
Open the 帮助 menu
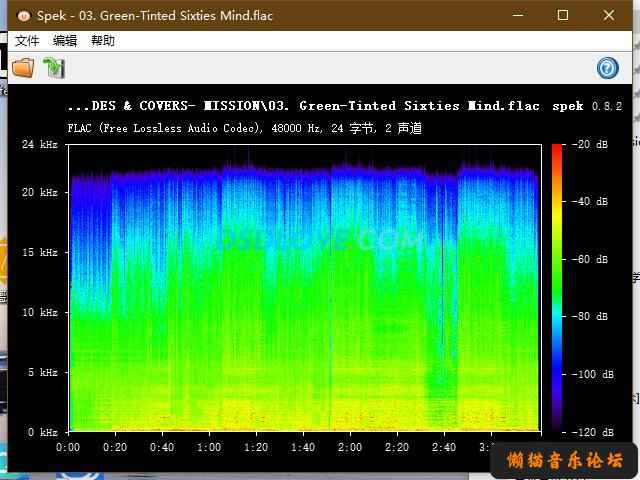point(103,41)
